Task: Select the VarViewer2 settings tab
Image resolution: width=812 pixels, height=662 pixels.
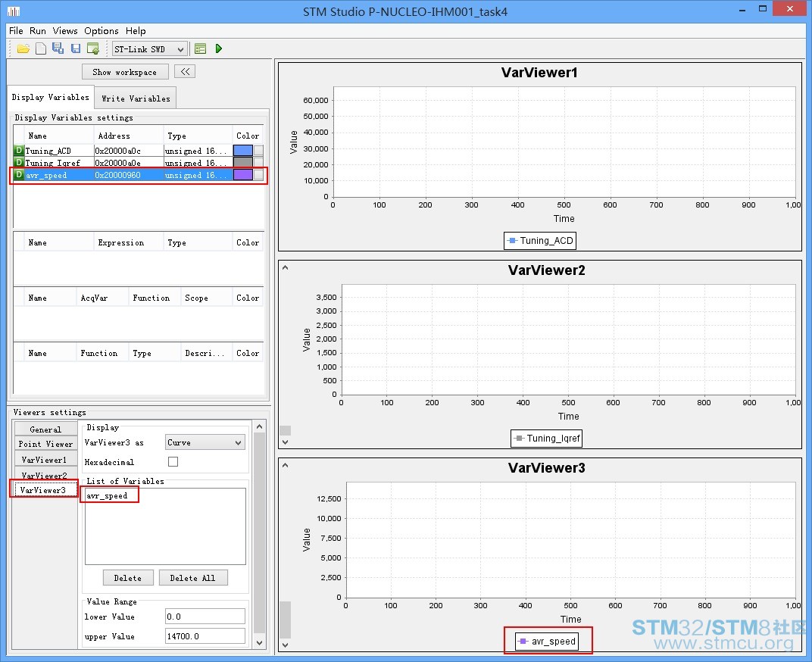Action: click(x=45, y=474)
